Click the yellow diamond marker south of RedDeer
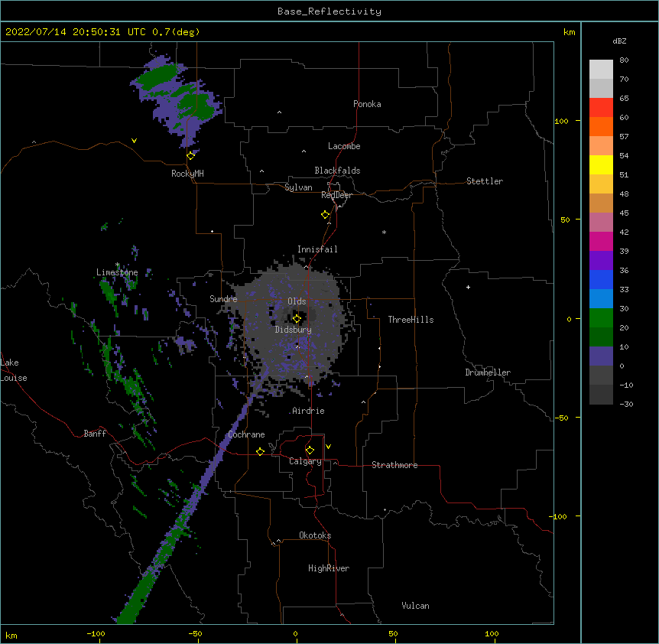The image size is (659, 644). click(325, 215)
